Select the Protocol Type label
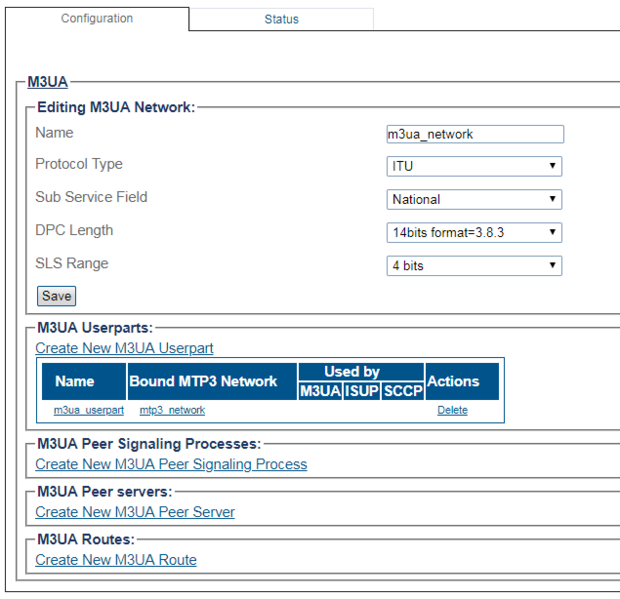The image size is (620, 599). click(79, 164)
